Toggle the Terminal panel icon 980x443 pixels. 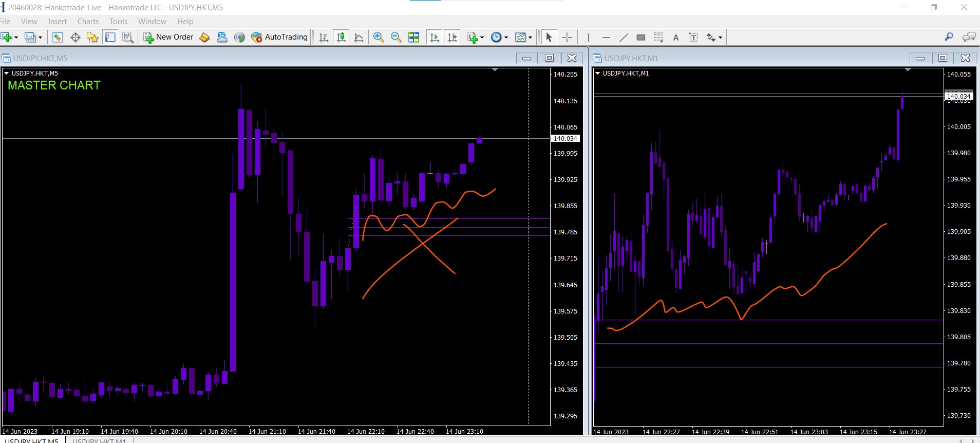coord(110,37)
